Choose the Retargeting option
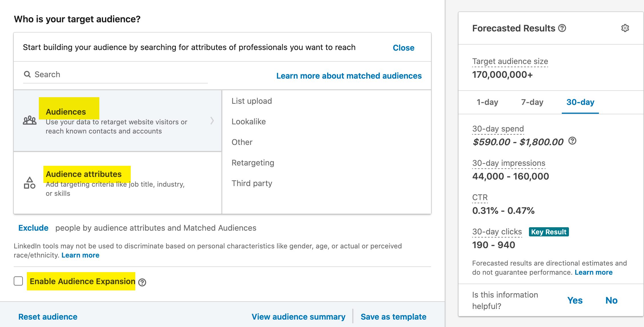644x327 pixels. (x=253, y=162)
